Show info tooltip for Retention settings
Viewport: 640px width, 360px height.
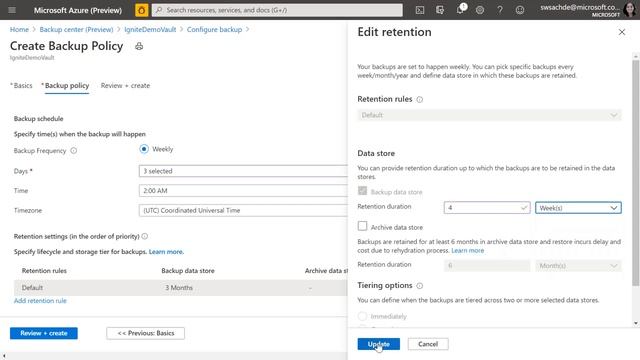coord(144,236)
